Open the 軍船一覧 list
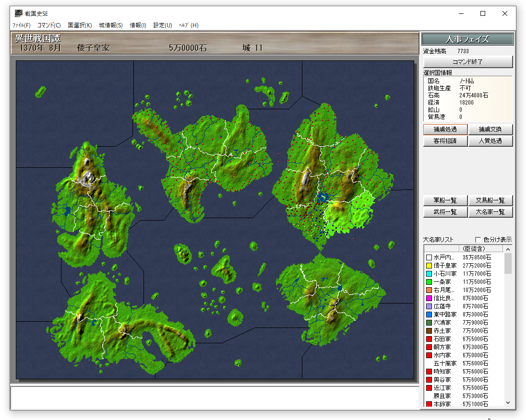This screenshot has height=420, width=526. pos(445,200)
